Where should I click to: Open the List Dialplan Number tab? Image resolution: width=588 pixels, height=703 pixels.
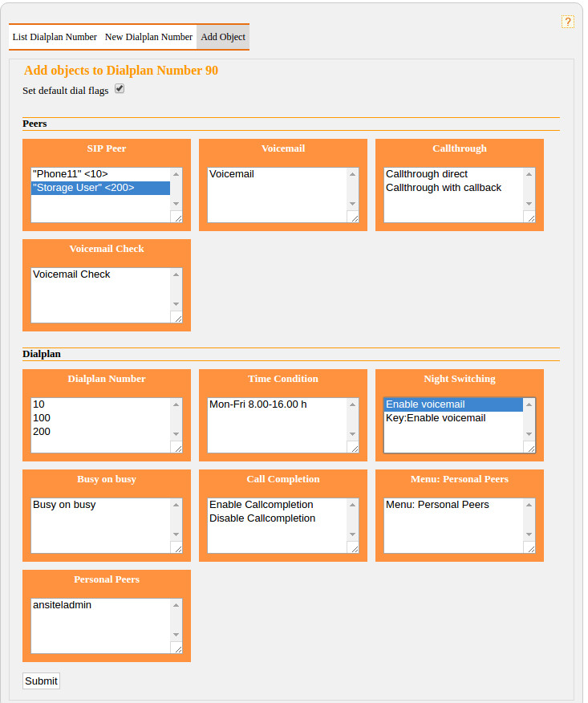click(55, 37)
